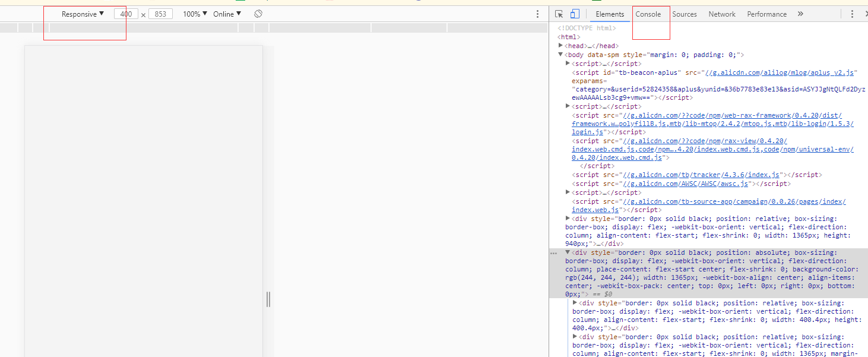The height and width of the screenshot is (357, 868).
Task: Toggle the device toolbar icon
Action: click(x=575, y=14)
